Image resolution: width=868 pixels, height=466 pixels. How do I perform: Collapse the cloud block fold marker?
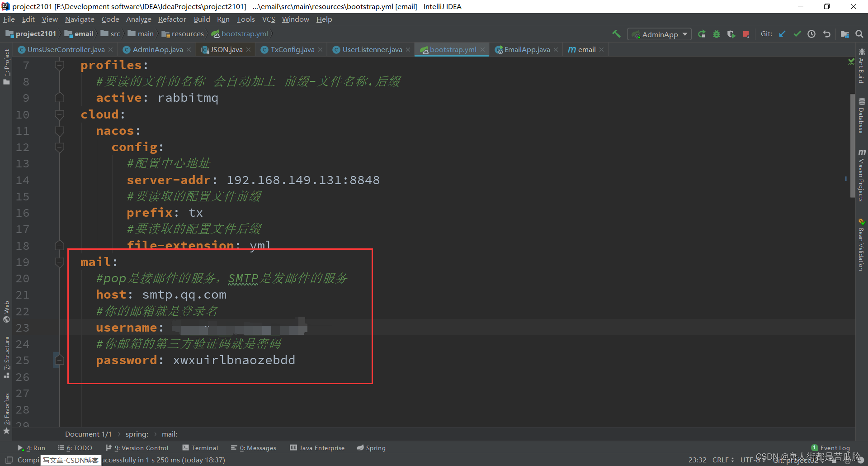tap(59, 114)
